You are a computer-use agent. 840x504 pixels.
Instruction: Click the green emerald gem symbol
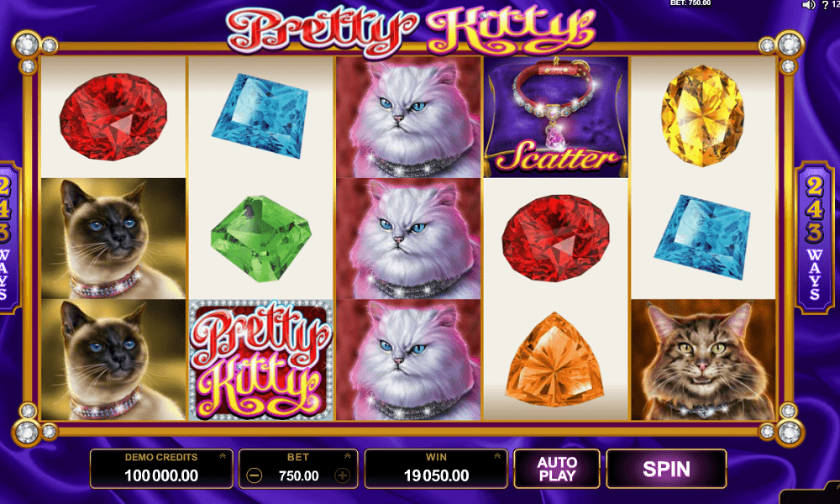[261, 239]
